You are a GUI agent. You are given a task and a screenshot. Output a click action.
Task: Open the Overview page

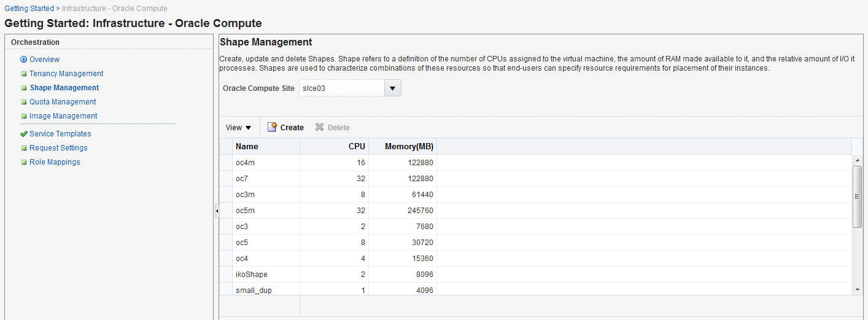point(44,60)
